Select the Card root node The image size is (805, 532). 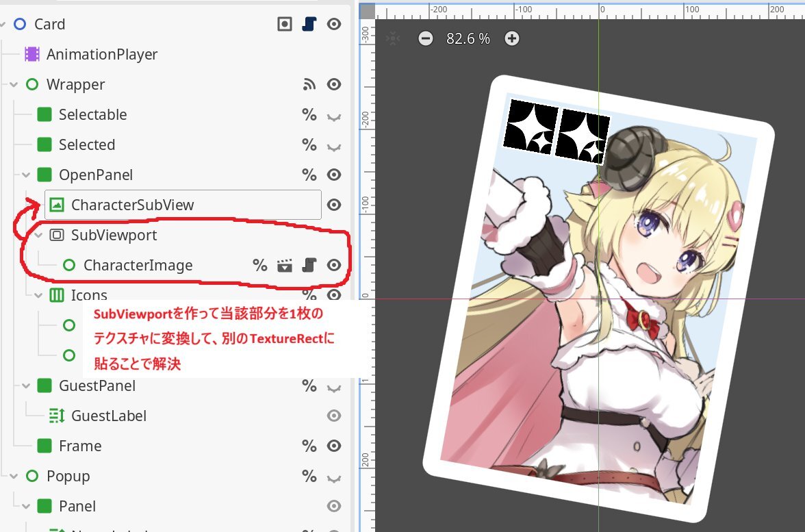50,24
